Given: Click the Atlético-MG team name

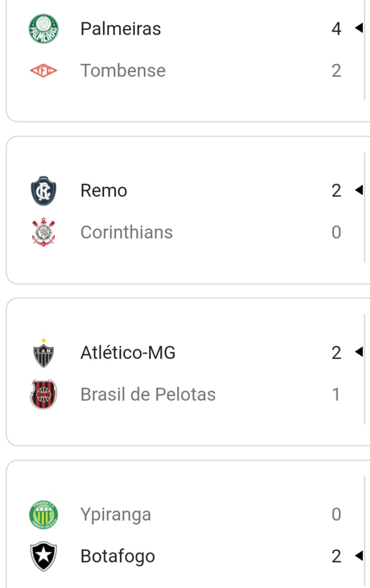Looking at the screenshot, I should pos(128,353).
